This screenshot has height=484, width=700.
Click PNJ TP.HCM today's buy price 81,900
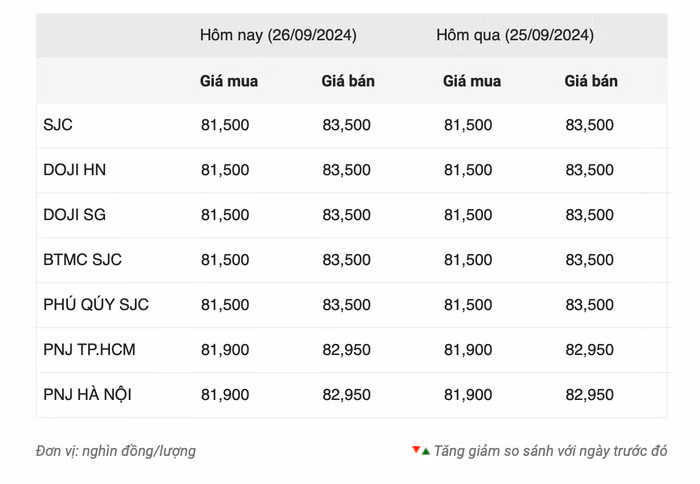(x=225, y=350)
